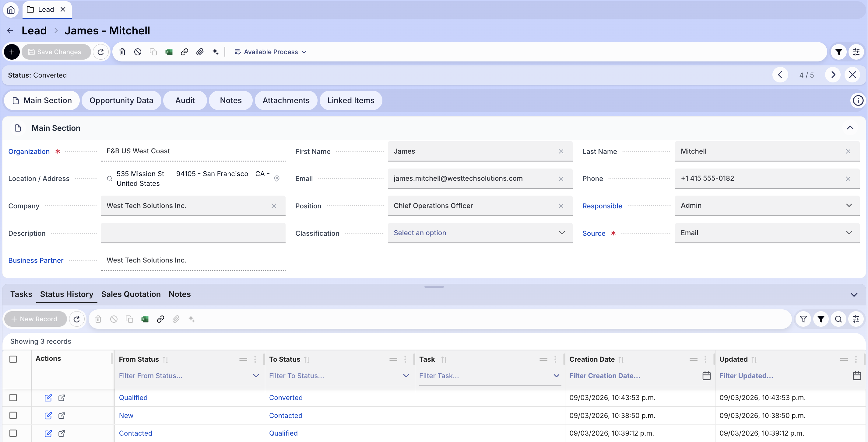The height and width of the screenshot is (442, 868).
Task: Click the paperclip attachment icon in top toolbar
Action: tap(200, 52)
